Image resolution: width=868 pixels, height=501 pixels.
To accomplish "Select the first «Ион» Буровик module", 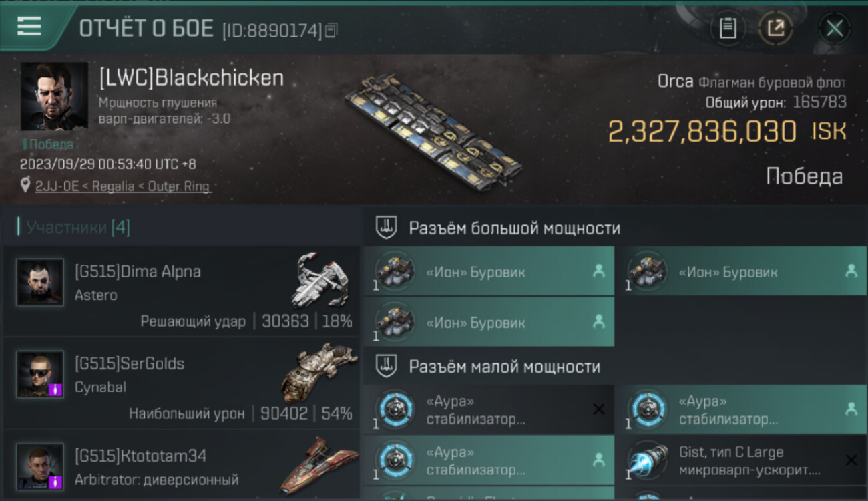I will click(489, 271).
